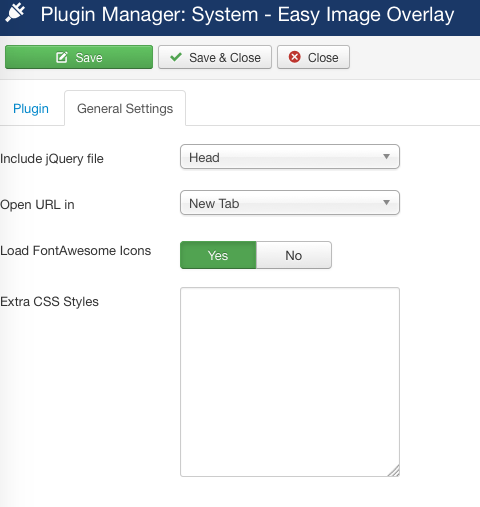Click the Extra CSS Styles label
This screenshot has width=480, height=507.
49,302
